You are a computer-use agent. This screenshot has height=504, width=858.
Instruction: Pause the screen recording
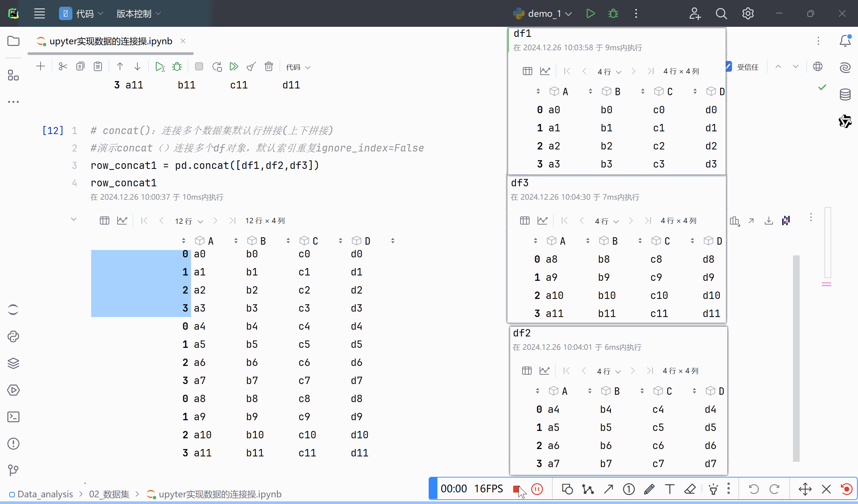(x=537, y=489)
